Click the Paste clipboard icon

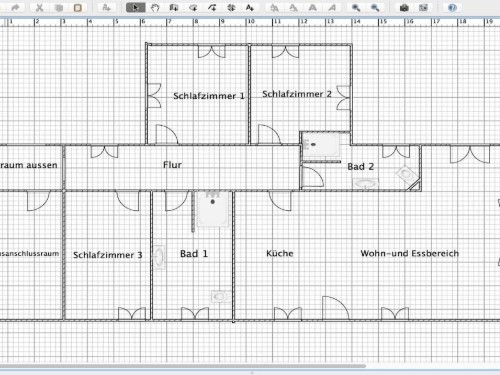tap(78, 7)
